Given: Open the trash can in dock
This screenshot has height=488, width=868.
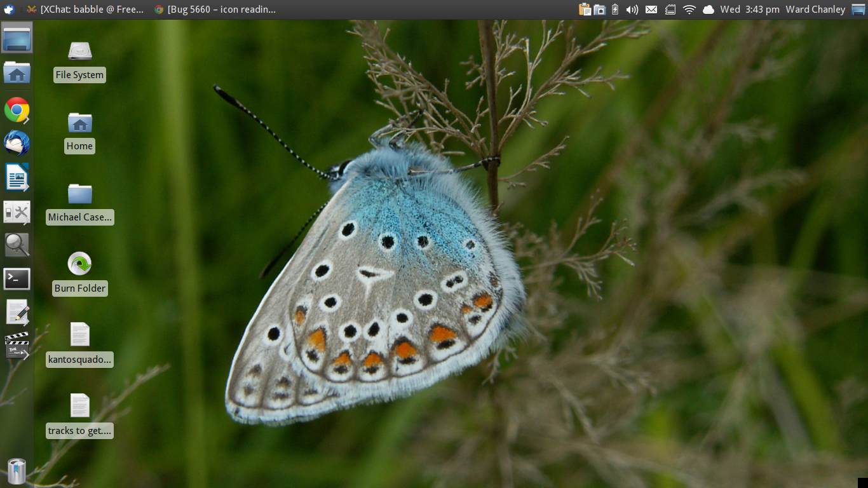Looking at the screenshot, I should [17, 471].
